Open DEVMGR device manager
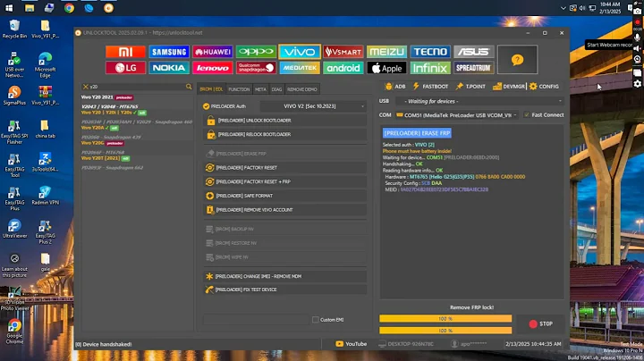The width and height of the screenshot is (644, 361). 508,87
